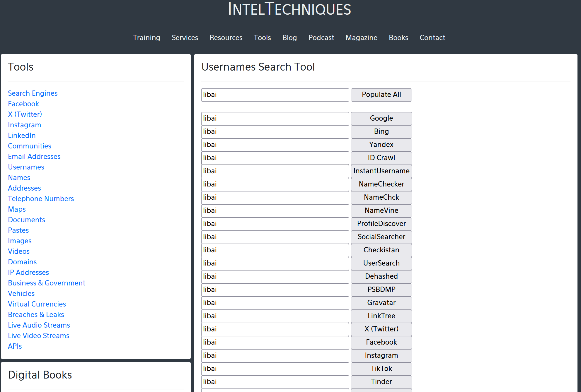This screenshot has width=581, height=392.
Task: Click the Facebook search button
Action: pyautogui.click(x=381, y=343)
